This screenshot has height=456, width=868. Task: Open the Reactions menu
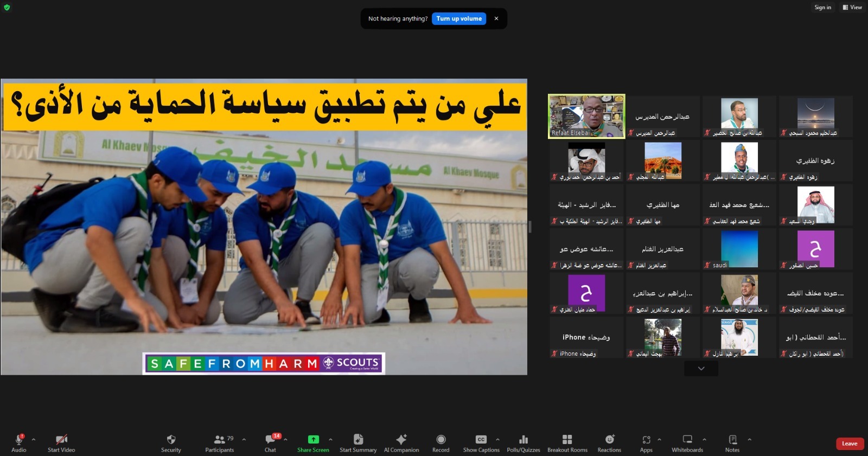pyautogui.click(x=609, y=440)
